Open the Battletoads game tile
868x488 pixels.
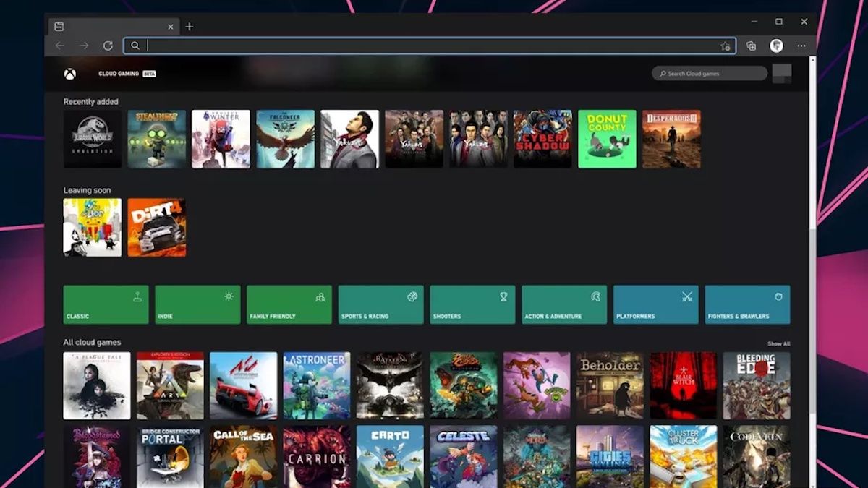[x=537, y=385]
